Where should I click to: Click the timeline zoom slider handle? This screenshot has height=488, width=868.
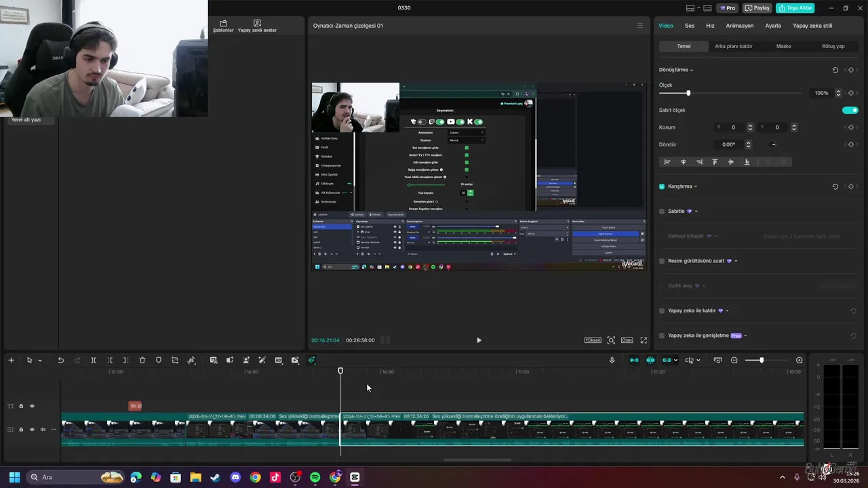(x=762, y=360)
